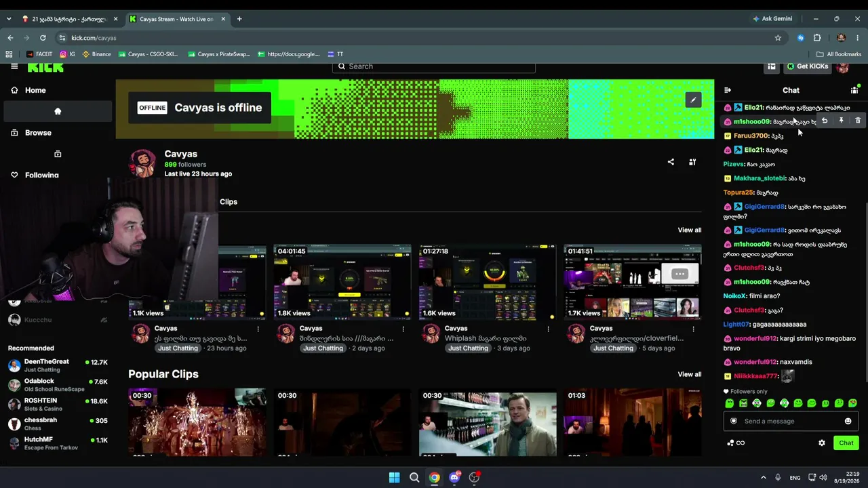This screenshot has width=868, height=488.
Task: Open the Kick store icon beside Get KICKs
Action: (x=772, y=66)
